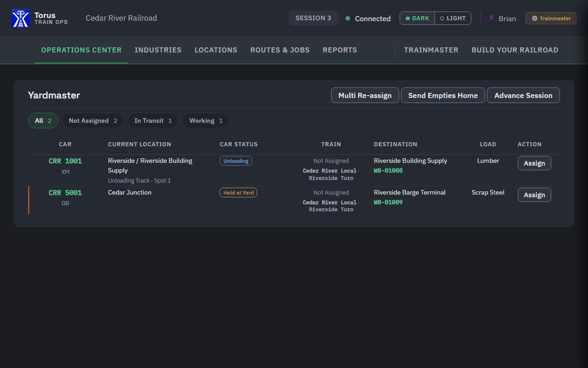Open waybill WB-01009
This screenshot has height=368, width=588.
pyautogui.click(x=388, y=202)
